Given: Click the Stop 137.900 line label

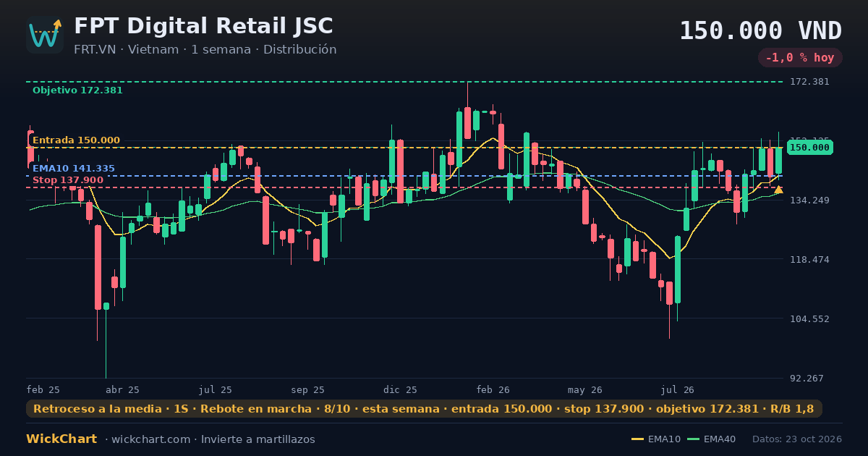Looking at the screenshot, I should point(67,180).
